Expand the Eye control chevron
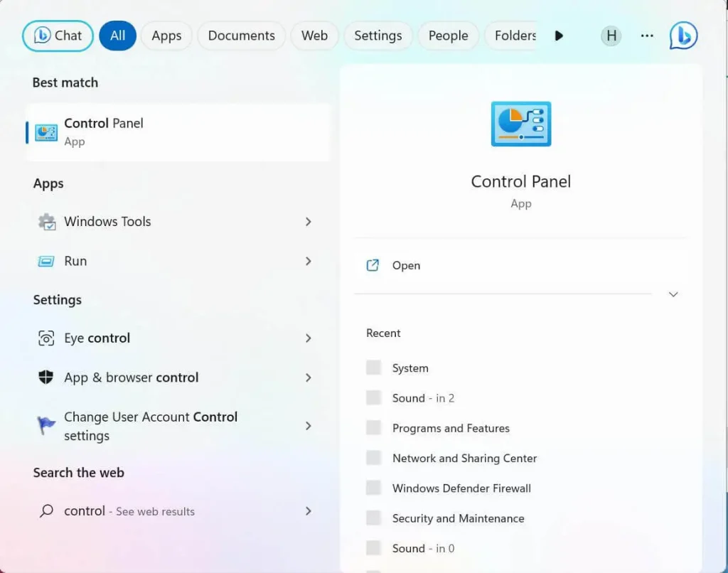This screenshot has width=728, height=573. click(x=309, y=338)
